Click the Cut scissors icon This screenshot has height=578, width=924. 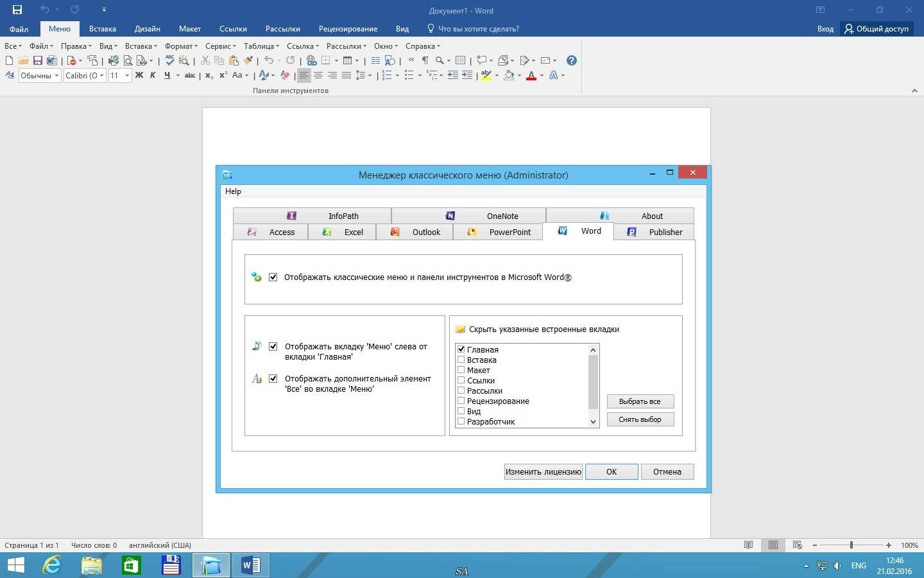point(205,60)
